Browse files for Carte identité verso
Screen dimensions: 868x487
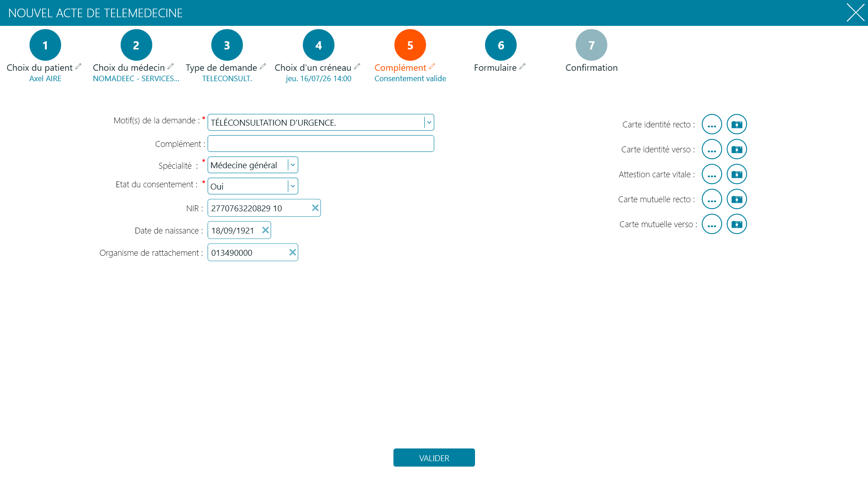712,149
